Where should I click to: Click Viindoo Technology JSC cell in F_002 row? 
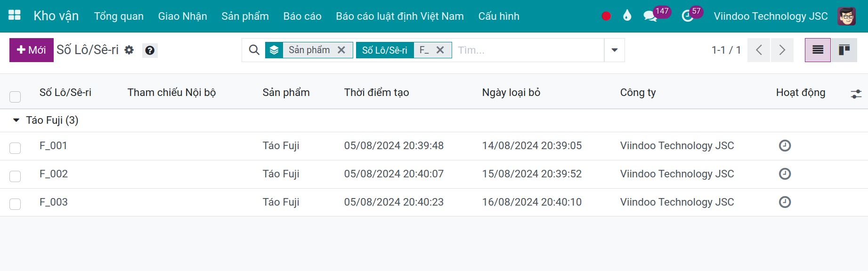(x=677, y=174)
